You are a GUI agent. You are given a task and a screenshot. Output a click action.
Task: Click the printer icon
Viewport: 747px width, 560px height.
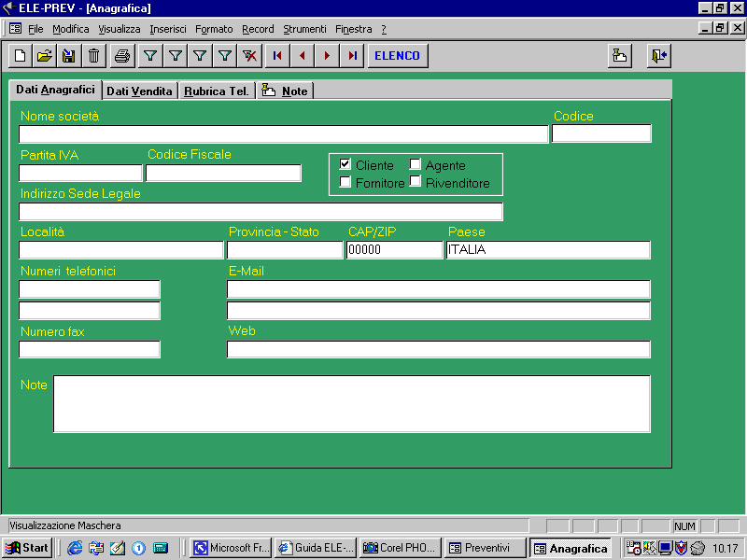pyautogui.click(x=121, y=56)
